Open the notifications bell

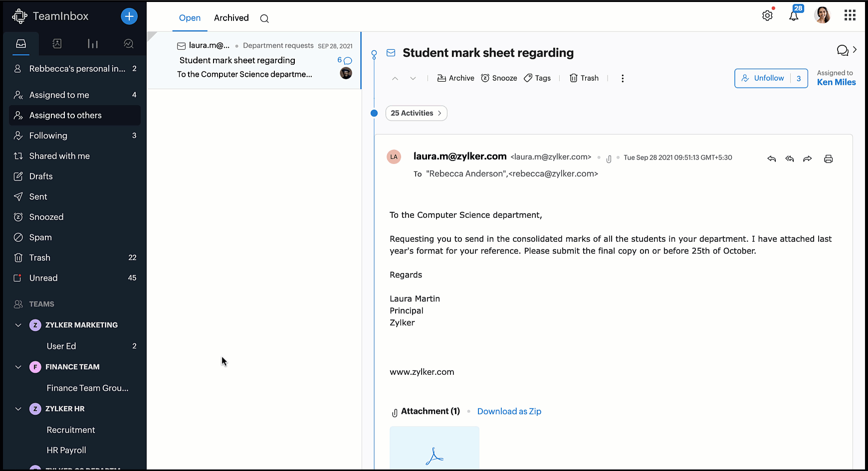[794, 16]
